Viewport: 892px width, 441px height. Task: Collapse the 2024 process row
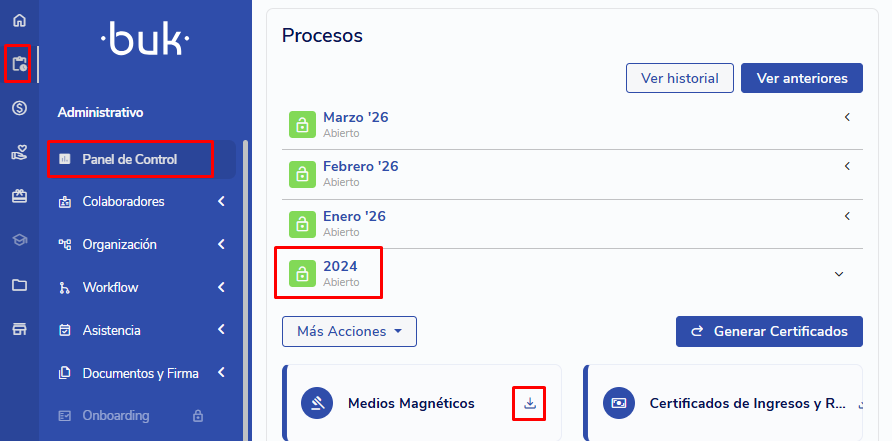(839, 274)
